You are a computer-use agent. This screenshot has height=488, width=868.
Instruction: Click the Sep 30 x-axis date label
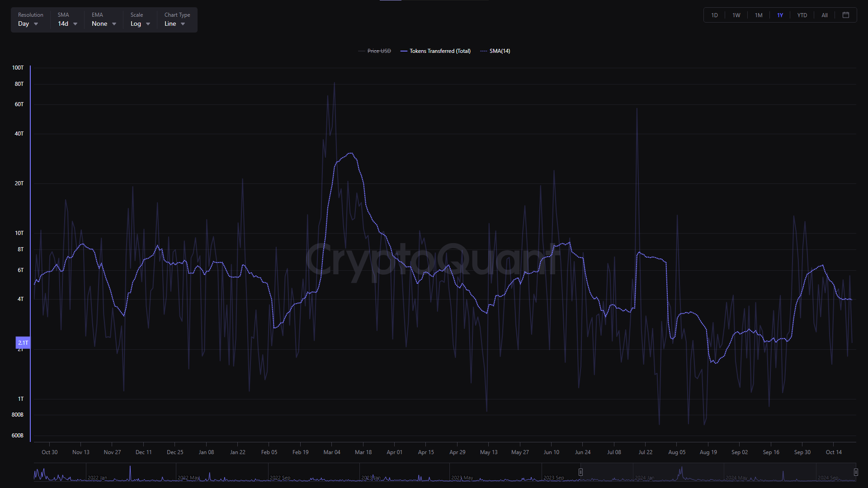pyautogui.click(x=802, y=452)
